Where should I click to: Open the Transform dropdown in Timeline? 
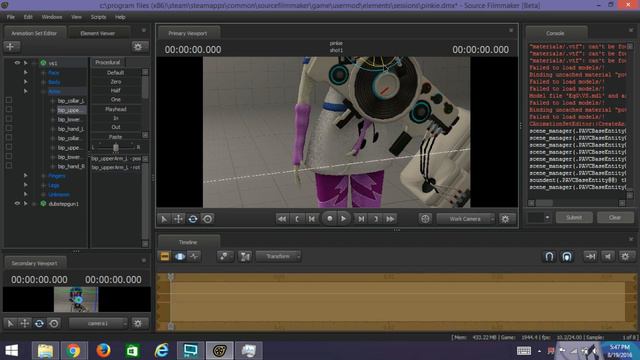pyautogui.click(x=278, y=256)
